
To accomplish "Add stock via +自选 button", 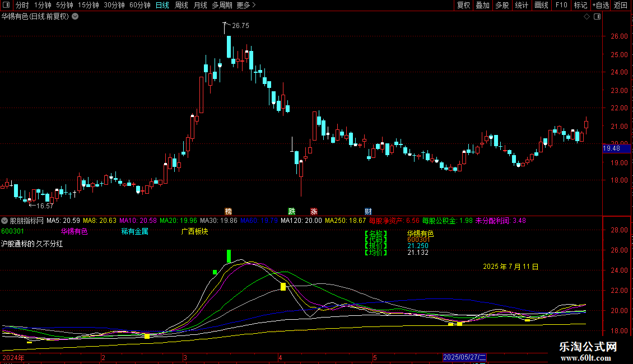I will (x=600, y=5).
